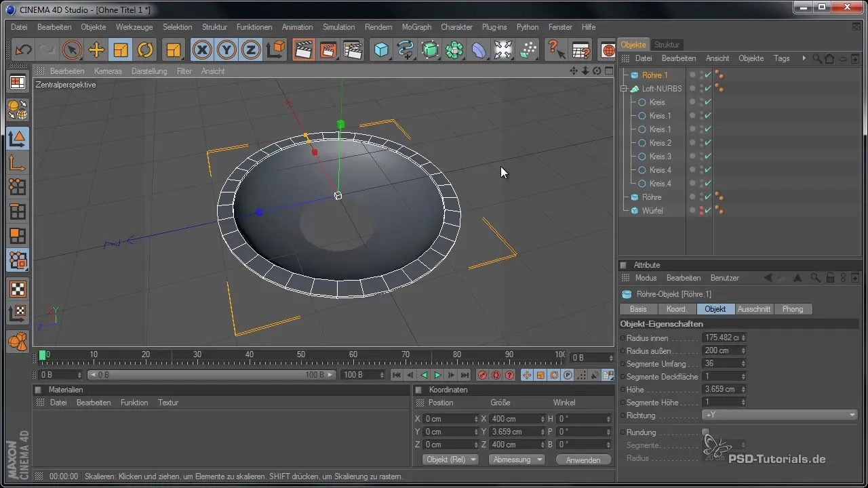Open the spline tools icon
This screenshot has height=488, width=868.
point(406,50)
